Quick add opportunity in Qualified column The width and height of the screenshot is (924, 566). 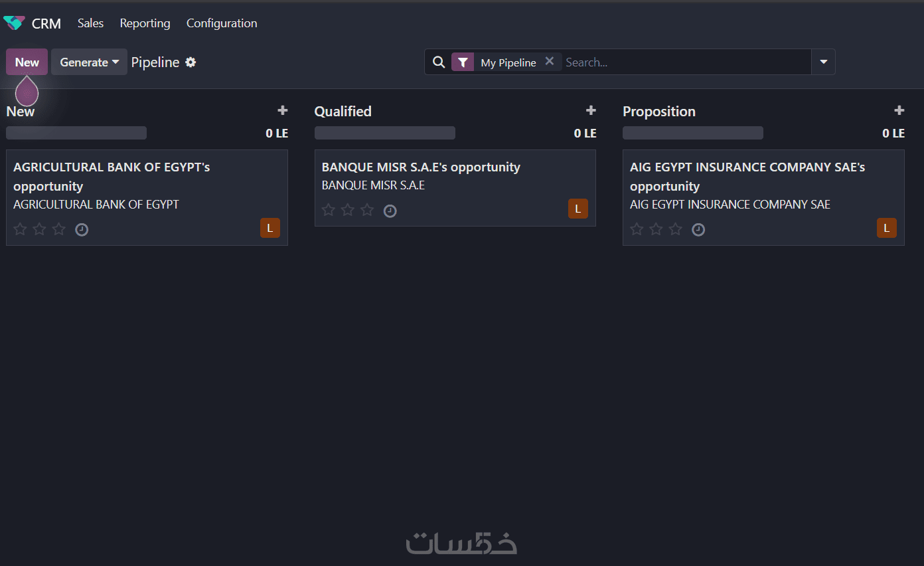point(591,110)
